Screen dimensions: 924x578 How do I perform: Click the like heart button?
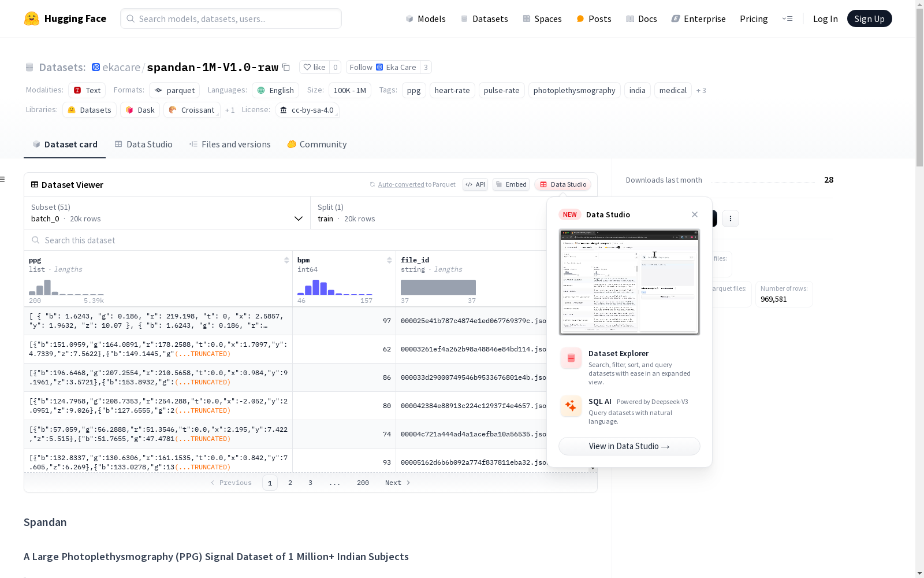(x=315, y=67)
